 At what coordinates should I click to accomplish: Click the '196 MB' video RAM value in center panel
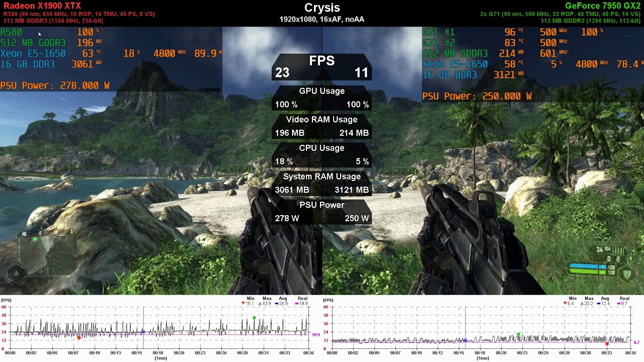[290, 133]
